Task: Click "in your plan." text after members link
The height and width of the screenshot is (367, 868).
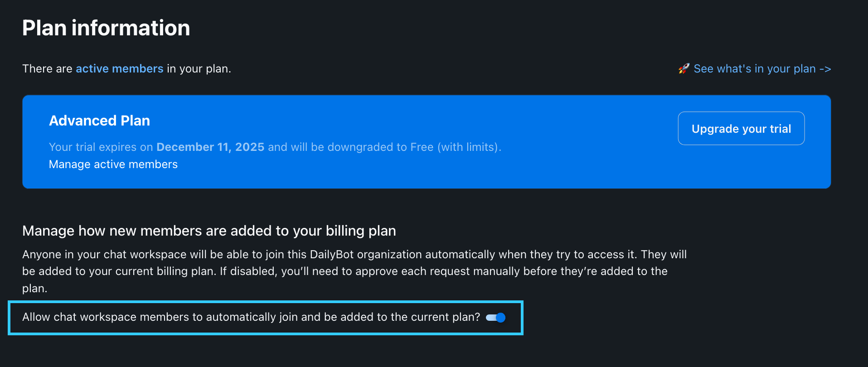Action: point(199,69)
